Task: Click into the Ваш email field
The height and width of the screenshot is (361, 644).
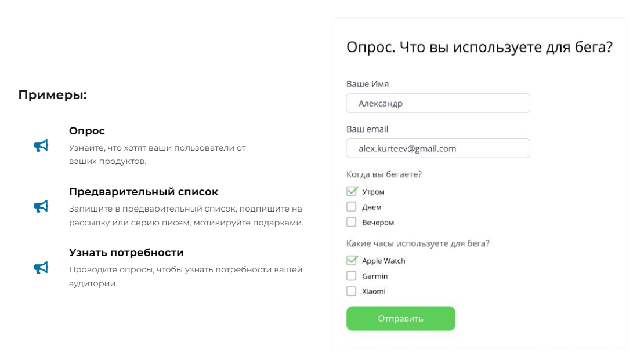Action: pos(438,148)
